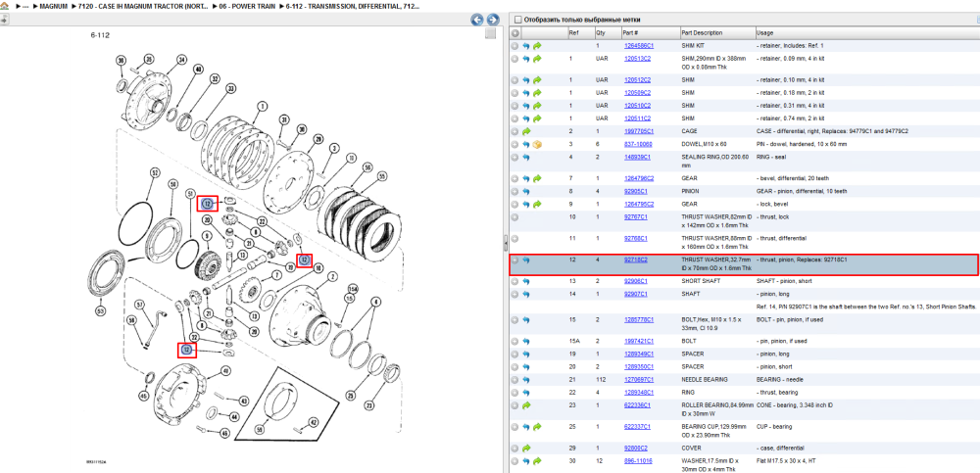Open part number link 1264586C1
Viewport: 980px width, 473px height.
pyautogui.click(x=639, y=46)
